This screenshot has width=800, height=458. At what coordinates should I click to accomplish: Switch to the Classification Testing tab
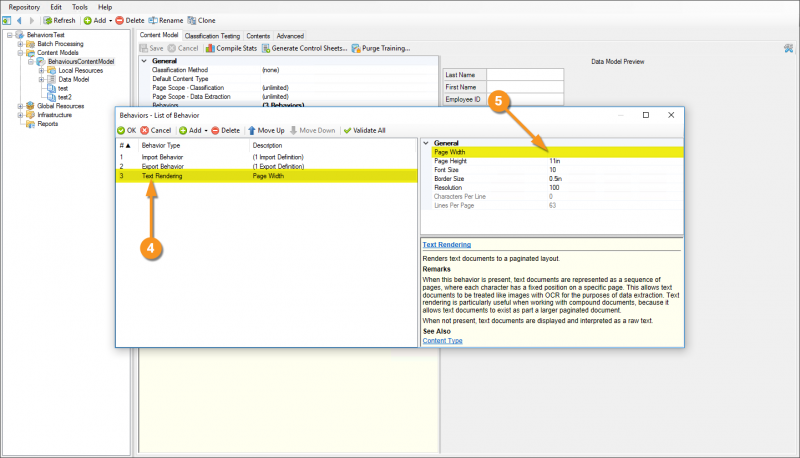[x=212, y=35]
